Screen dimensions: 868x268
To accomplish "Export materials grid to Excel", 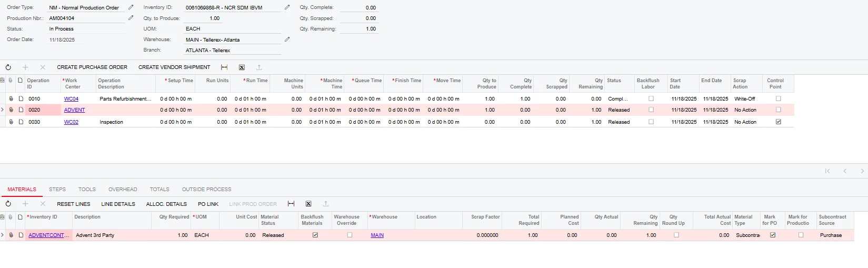I will tap(308, 204).
